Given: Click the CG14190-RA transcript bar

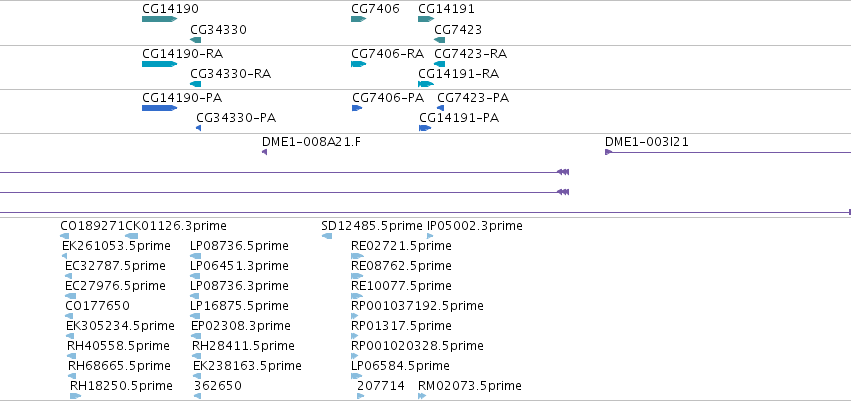Looking at the screenshot, I should coord(160,64).
